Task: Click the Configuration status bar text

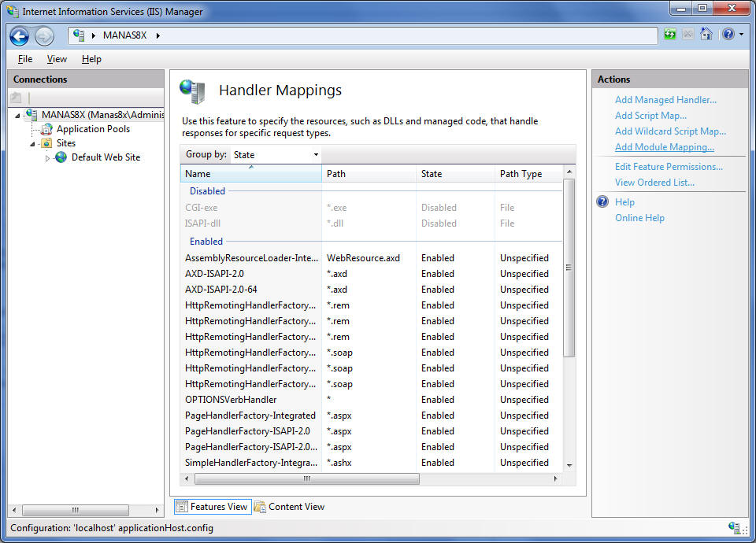Action: [x=112, y=528]
